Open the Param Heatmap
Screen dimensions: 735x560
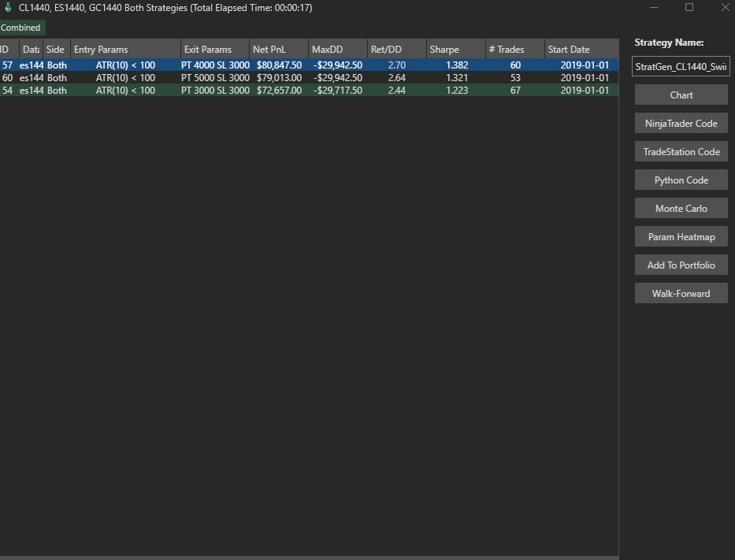681,236
